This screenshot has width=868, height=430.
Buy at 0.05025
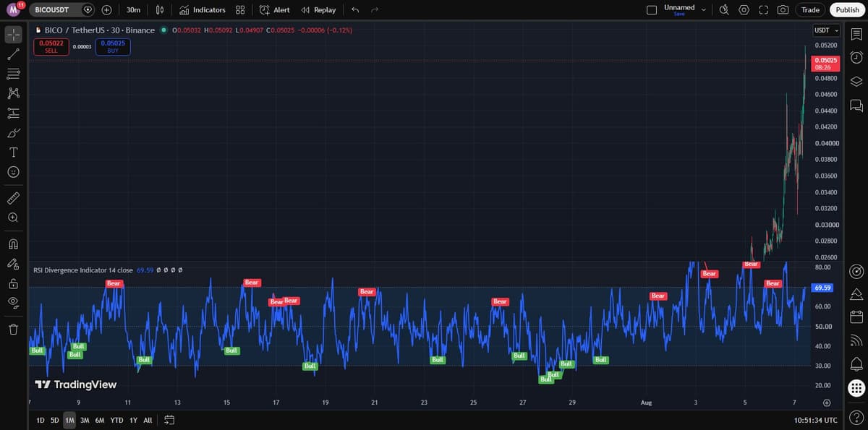tap(113, 46)
